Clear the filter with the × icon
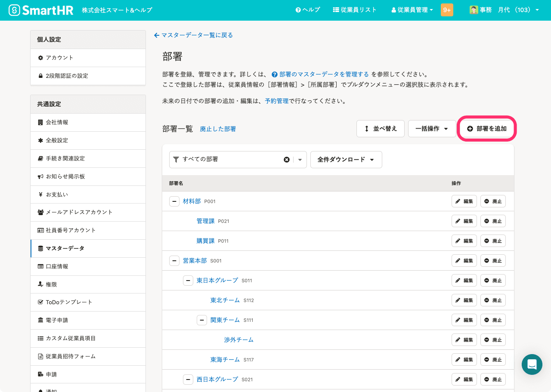 point(287,159)
